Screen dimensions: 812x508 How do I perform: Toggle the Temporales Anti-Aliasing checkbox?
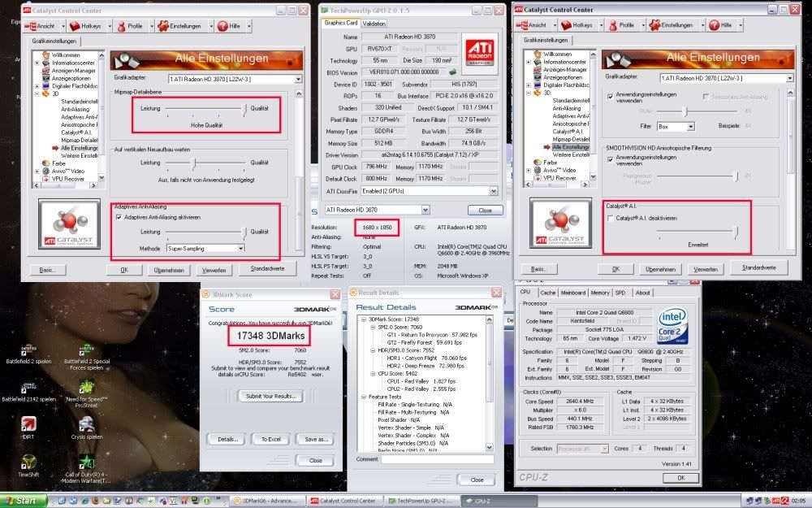706,97
